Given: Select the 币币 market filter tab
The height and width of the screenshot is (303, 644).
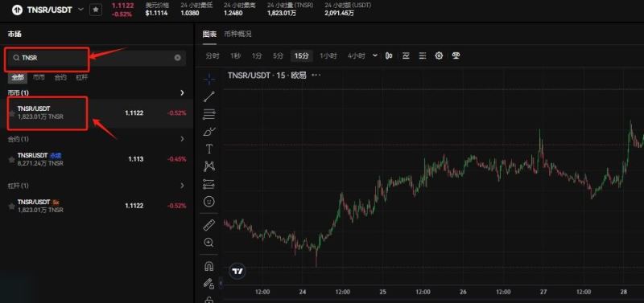Looking at the screenshot, I should tap(39, 77).
